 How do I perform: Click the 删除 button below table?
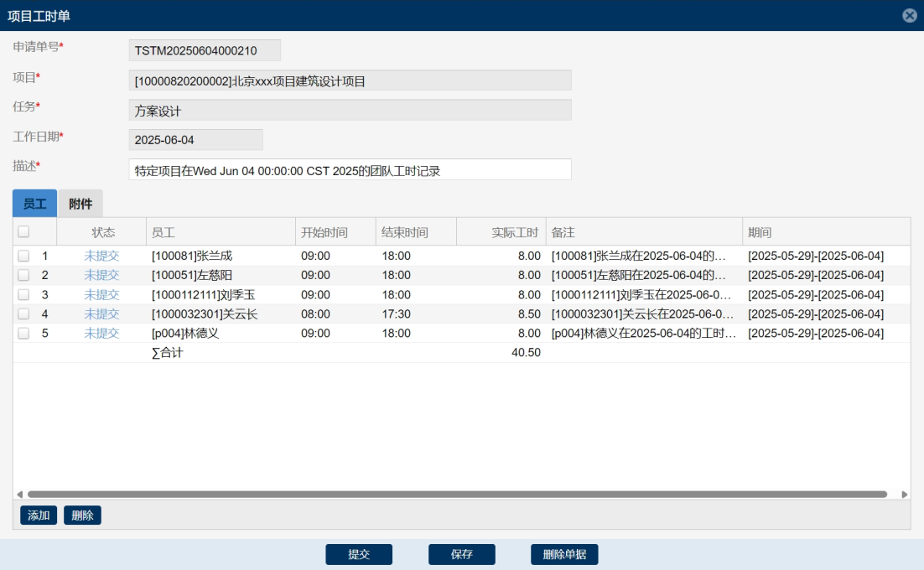[x=82, y=516]
